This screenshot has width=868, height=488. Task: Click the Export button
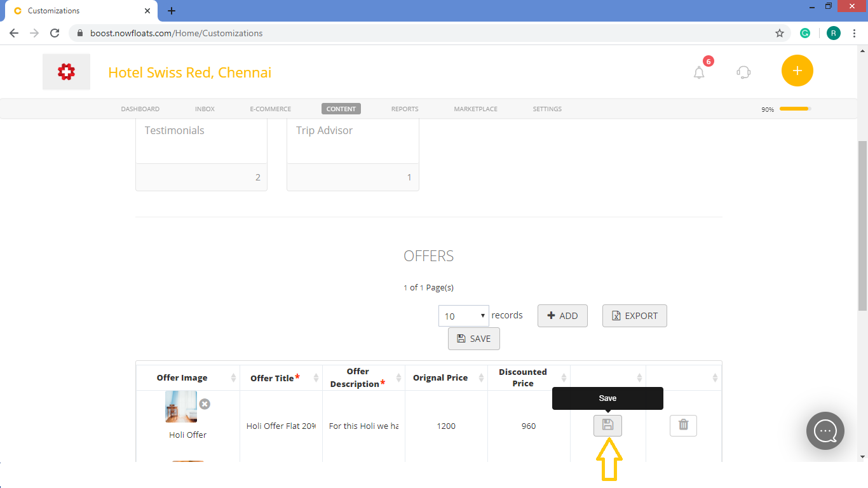635,316
